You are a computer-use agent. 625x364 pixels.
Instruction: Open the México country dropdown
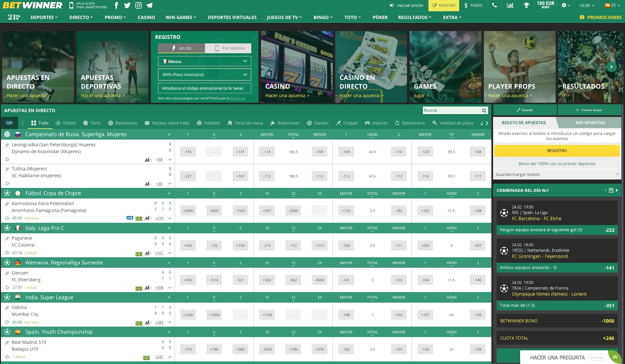(x=204, y=61)
